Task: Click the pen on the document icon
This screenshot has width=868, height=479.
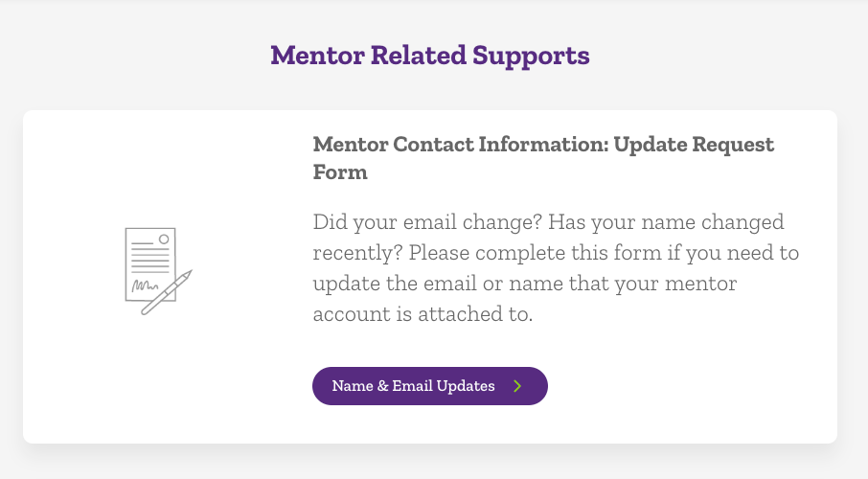Action: click(169, 292)
